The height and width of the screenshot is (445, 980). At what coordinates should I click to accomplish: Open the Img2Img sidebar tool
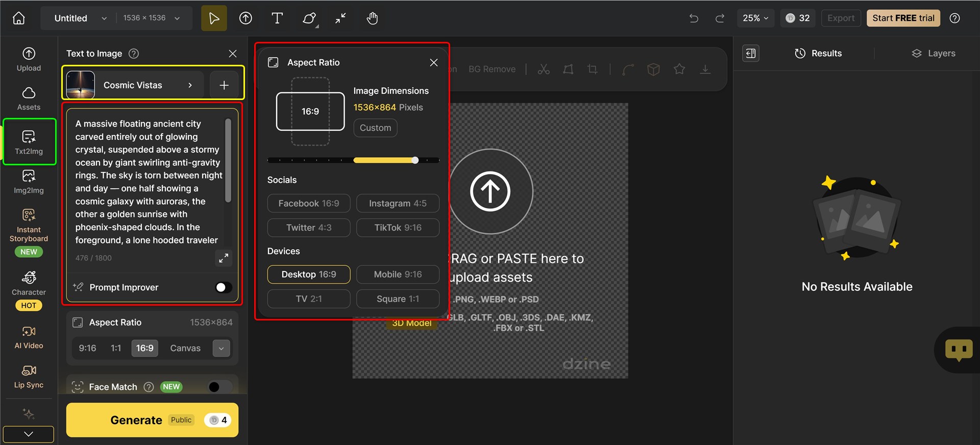pyautogui.click(x=29, y=182)
